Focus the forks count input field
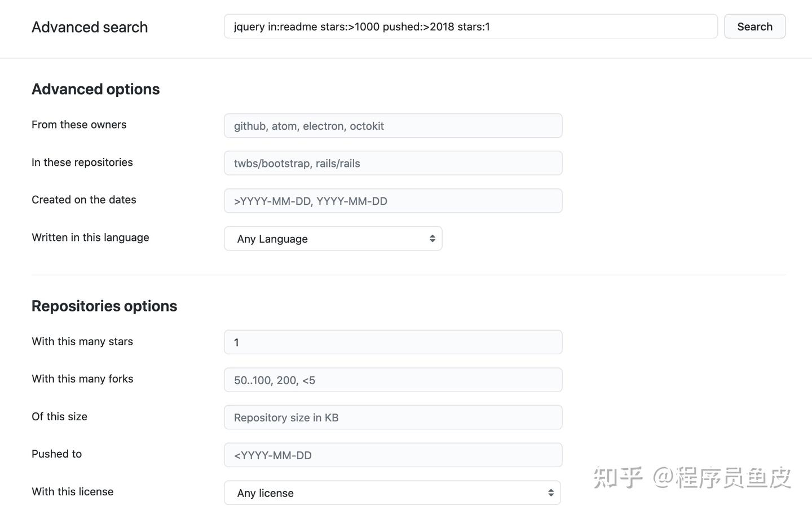Screen dimensions: 812x510 pos(393,380)
